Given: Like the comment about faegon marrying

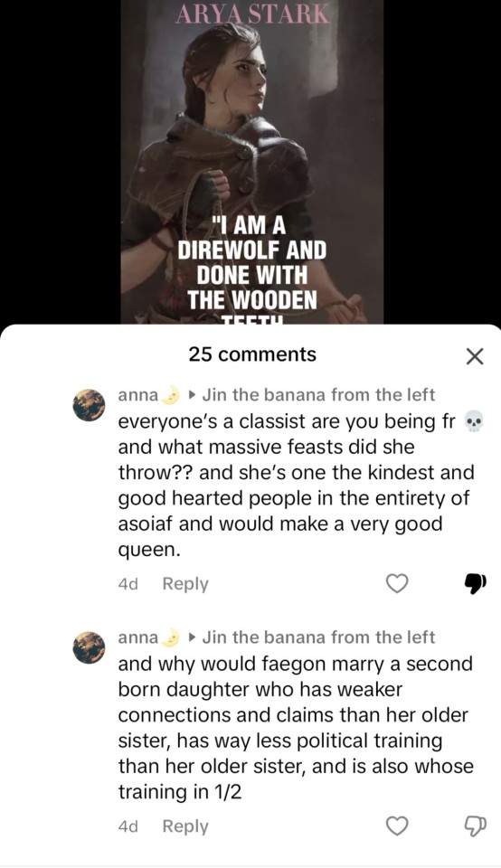Looking at the screenshot, I should pos(397,826).
